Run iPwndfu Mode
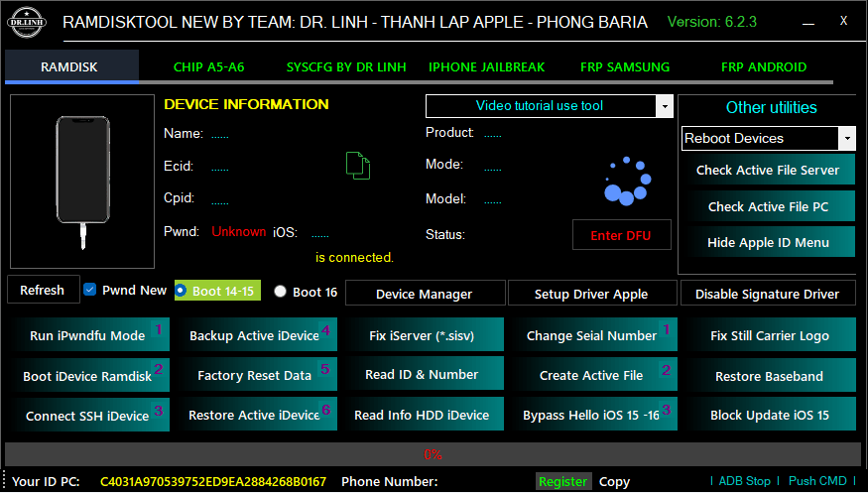Viewport: 868px width, 494px height. pyautogui.click(x=88, y=335)
